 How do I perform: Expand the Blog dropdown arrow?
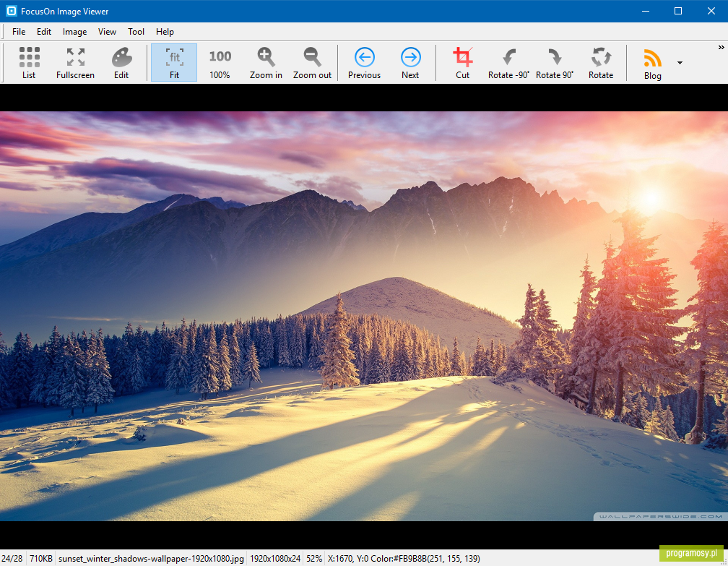[x=680, y=63]
